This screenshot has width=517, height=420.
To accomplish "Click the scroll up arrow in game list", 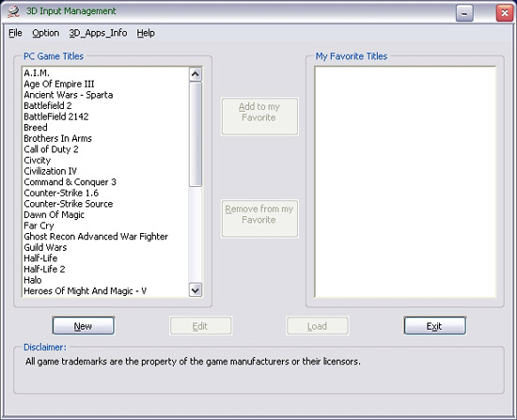I will tap(196, 74).
